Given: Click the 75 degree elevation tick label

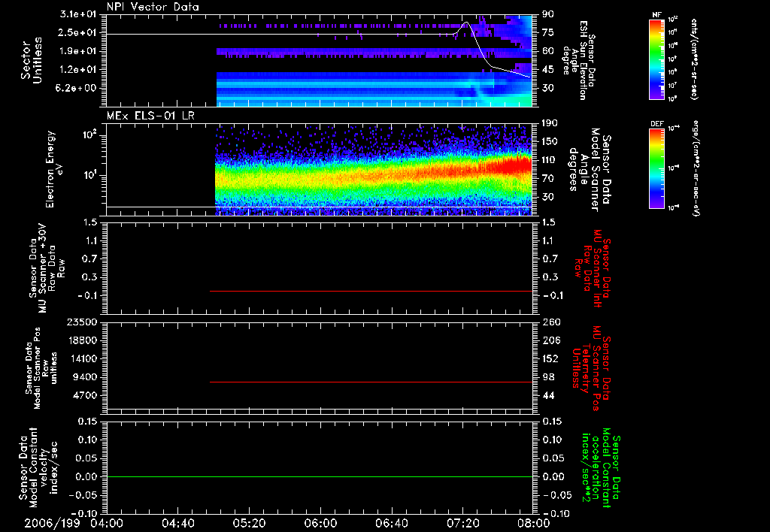Looking at the screenshot, I should click(x=548, y=32).
